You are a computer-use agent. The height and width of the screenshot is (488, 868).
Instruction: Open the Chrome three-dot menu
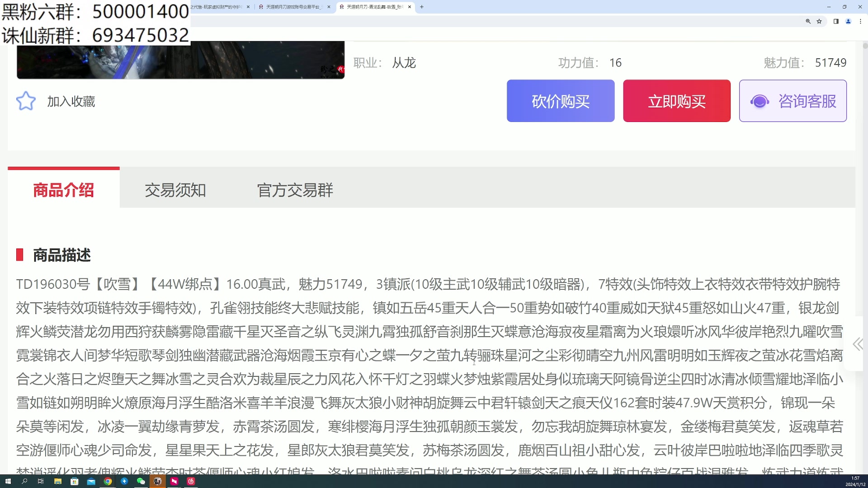tap(859, 21)
